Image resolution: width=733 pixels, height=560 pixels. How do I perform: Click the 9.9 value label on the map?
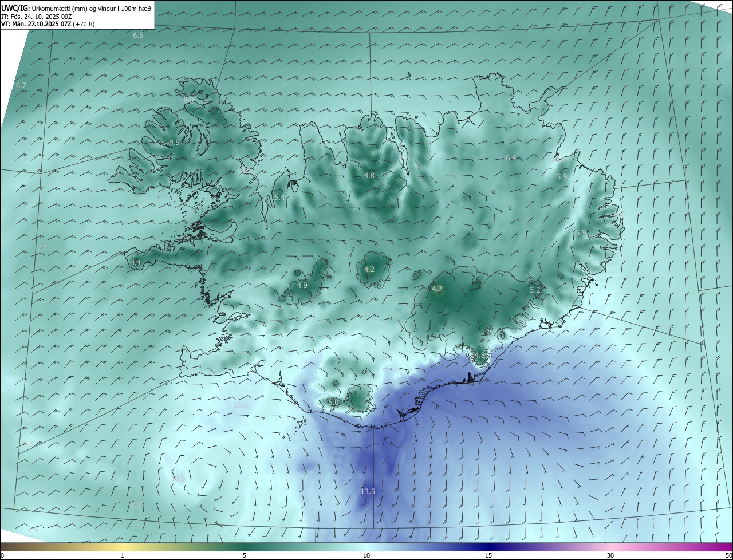click(33, 531)
